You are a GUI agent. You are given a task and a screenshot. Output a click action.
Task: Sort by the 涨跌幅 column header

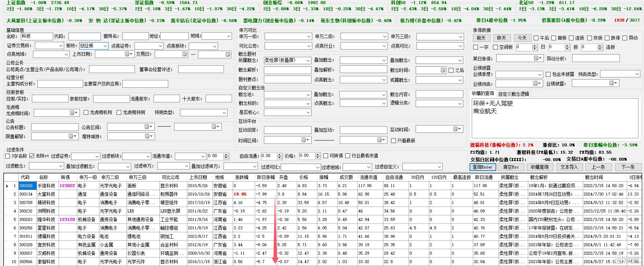(x=242, y=177)
